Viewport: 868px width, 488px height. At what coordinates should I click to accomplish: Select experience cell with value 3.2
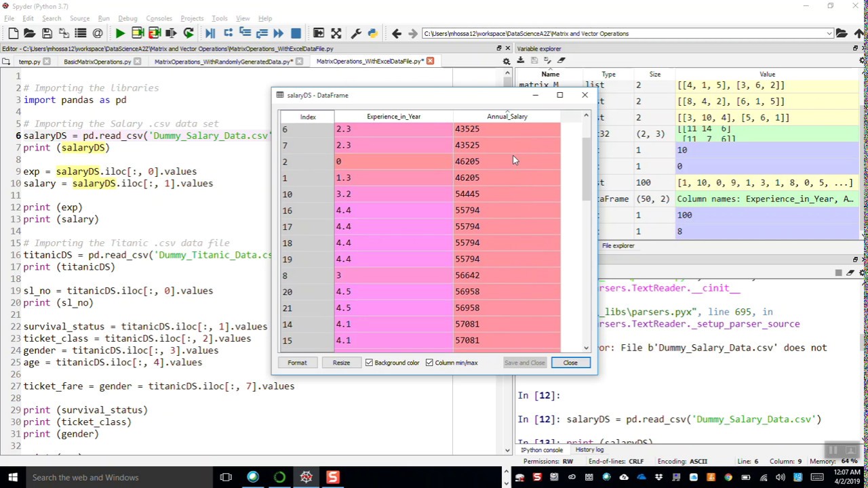(x=393, y=194)
